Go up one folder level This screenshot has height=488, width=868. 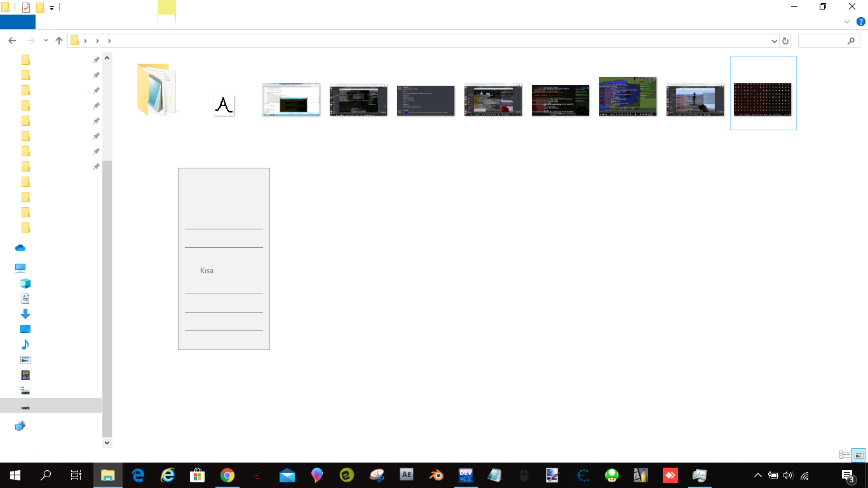59,41
